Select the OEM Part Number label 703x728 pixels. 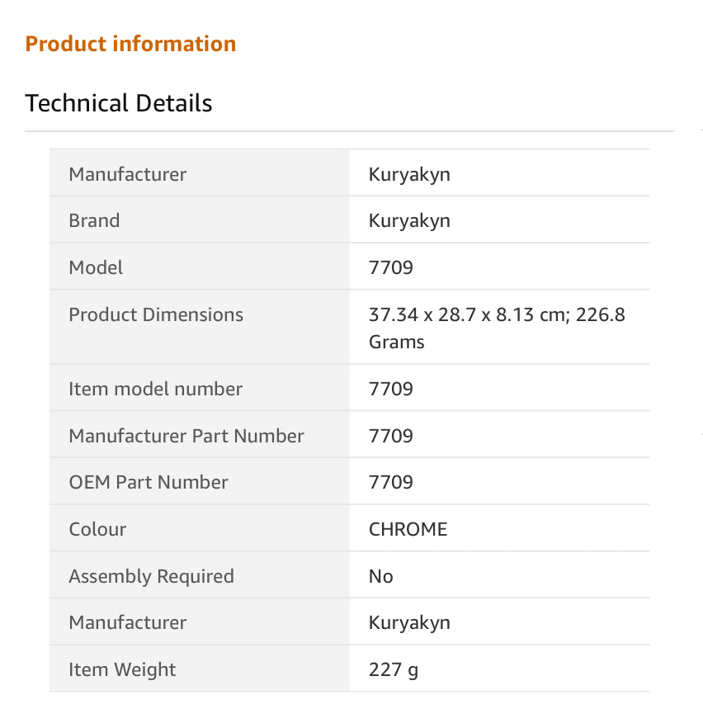[x=149, y=482]
